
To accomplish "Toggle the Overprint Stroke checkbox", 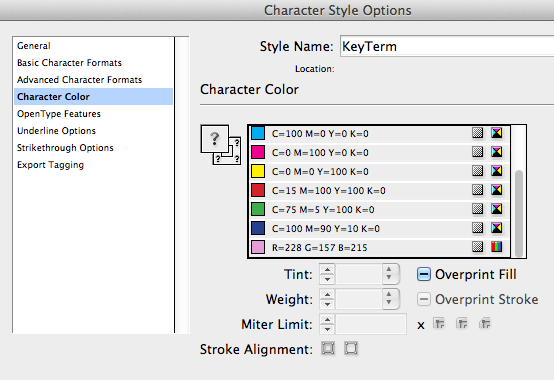I will click(424, 299).
